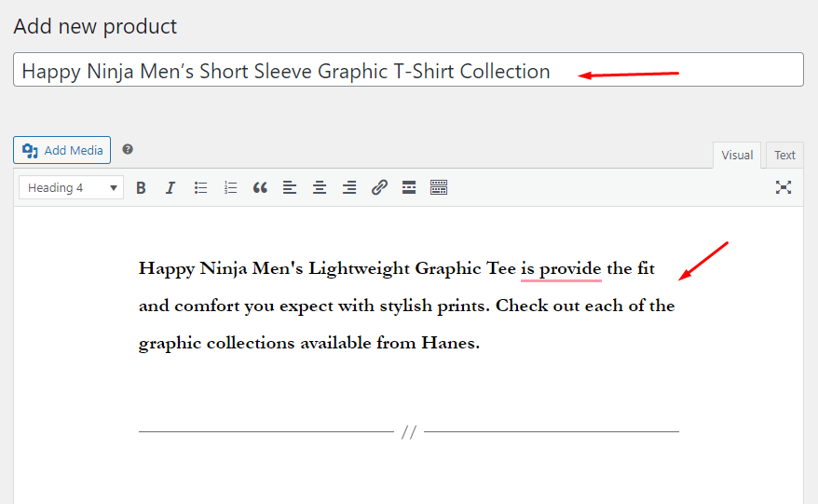Insert a numbered list
The width and height of the screenshot is (818, 504).
[x=230, y=188]
